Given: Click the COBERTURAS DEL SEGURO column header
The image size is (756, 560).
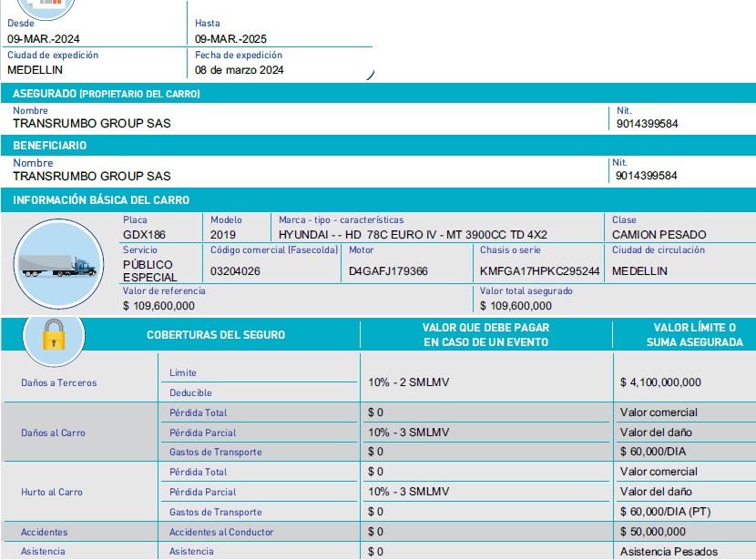Looking at the screenshot, I should point(216,335).
